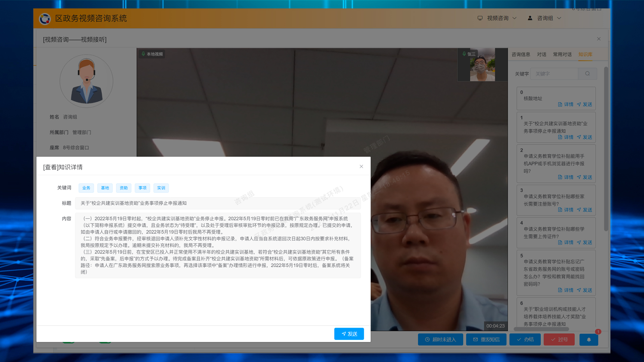Screen dimensions: 644x362
Task: Click the keyword search magnifier icon
Action: pos(587,74)
